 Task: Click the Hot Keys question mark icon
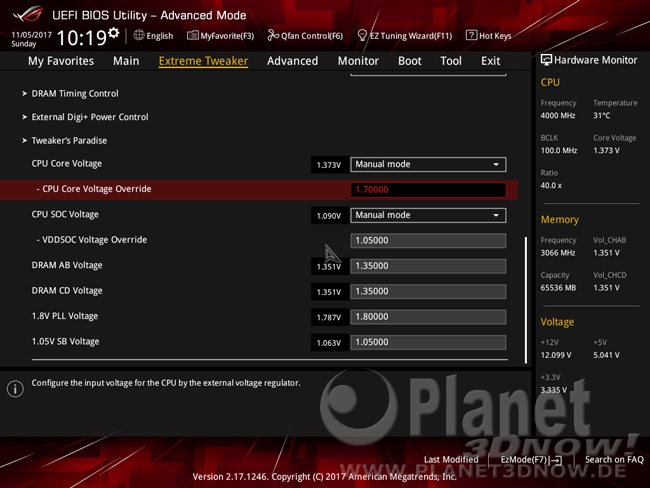coord(471,35)
